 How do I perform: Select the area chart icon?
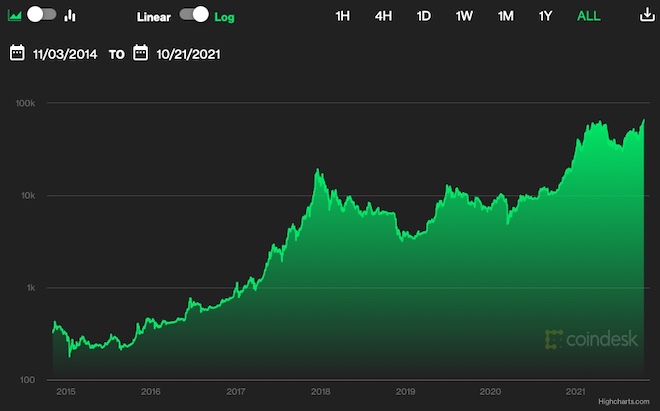15,16
